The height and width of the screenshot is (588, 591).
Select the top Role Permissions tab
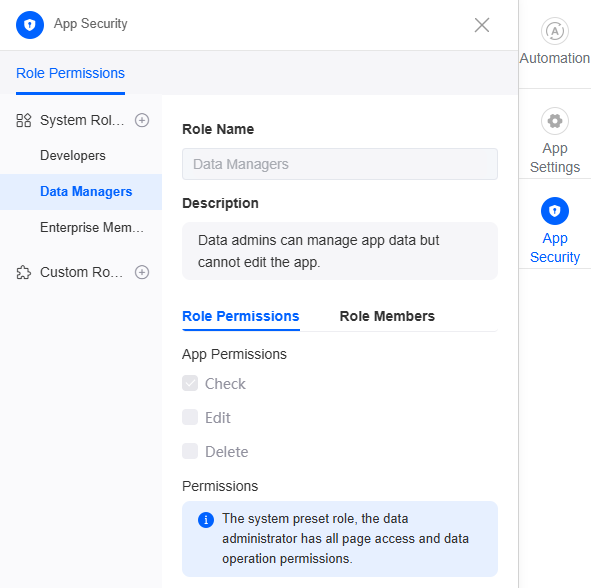click(70, 73)
